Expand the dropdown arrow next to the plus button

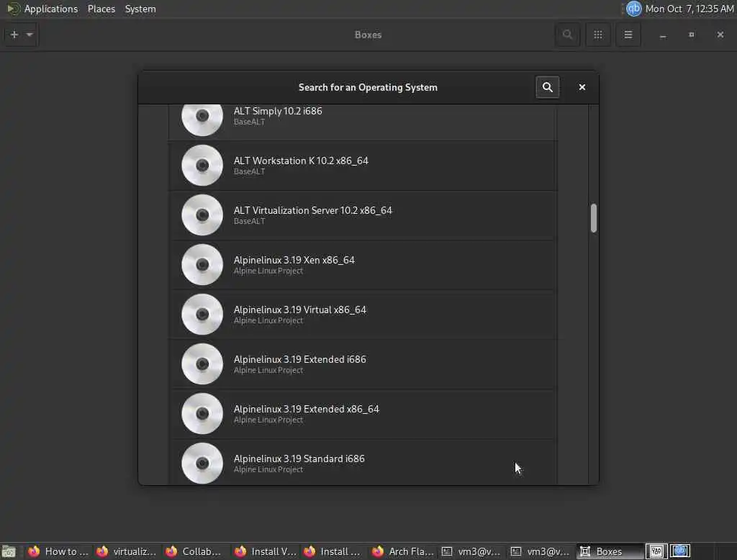coord(30,35)
